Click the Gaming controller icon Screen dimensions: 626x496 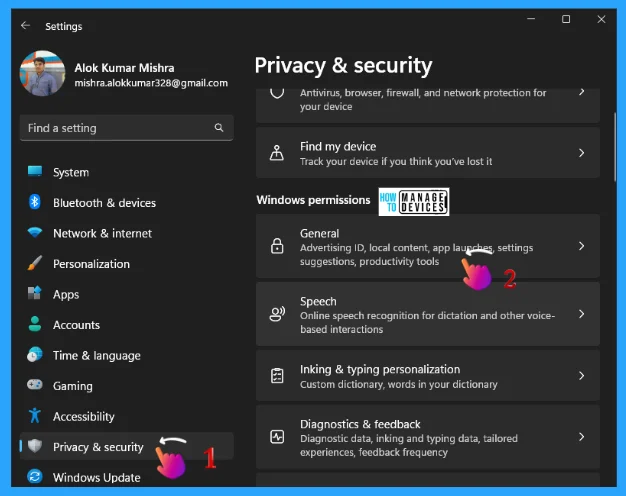[x=35, y=385]
